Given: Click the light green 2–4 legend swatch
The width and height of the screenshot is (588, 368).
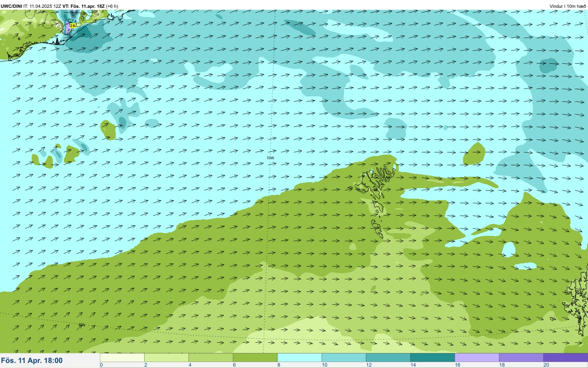Looking at the screenshot, I should 166,357.
